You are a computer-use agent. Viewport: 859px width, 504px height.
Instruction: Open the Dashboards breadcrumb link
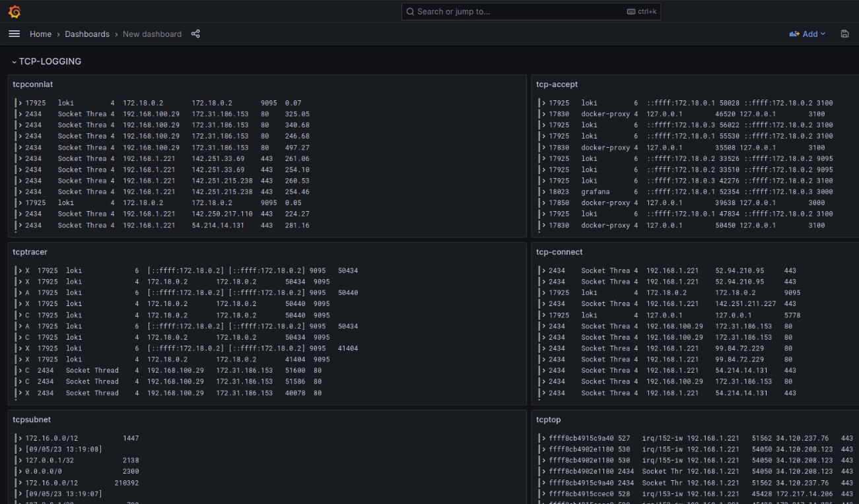tap(86, 34)
